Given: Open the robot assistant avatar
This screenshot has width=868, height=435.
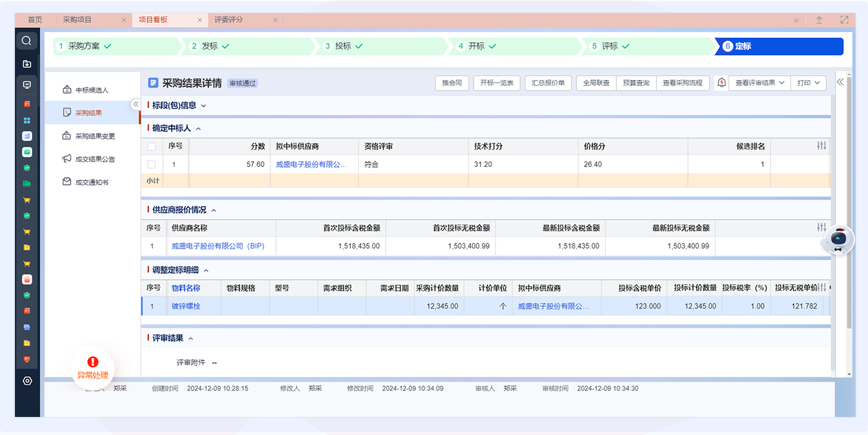Looking at the screenshot, I should [x=838, y=240].
